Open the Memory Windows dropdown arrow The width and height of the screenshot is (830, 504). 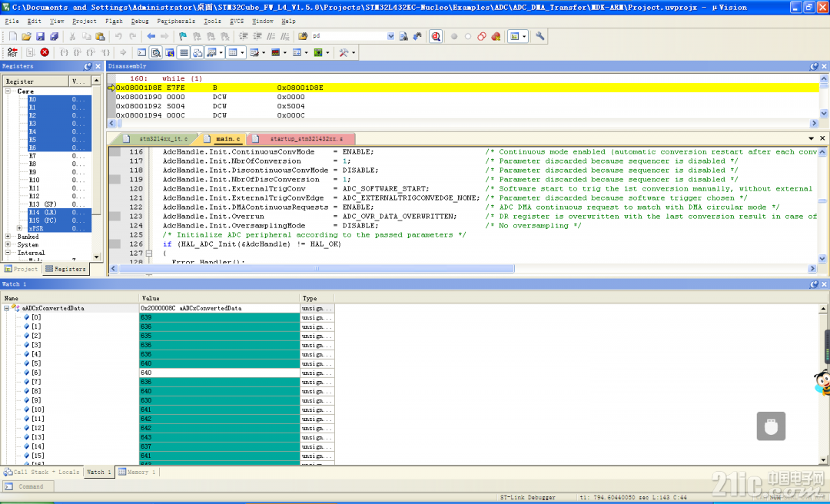tap(242, 52)
